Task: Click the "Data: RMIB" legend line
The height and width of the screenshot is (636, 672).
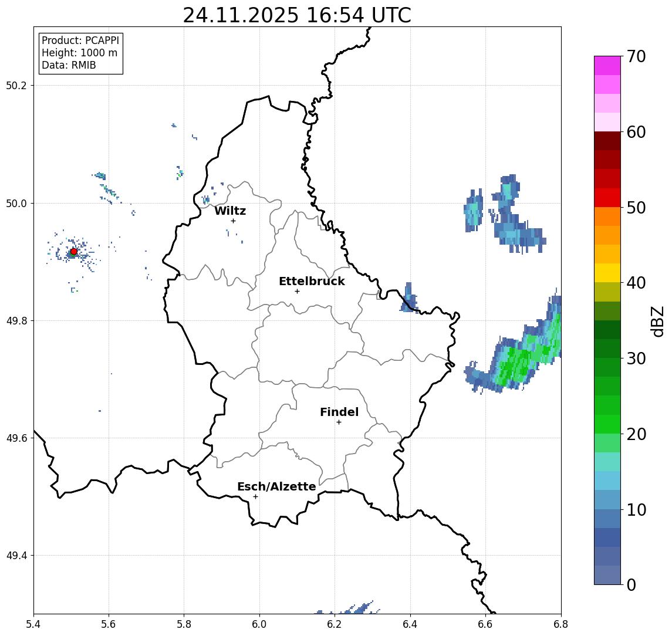Action: click(x=69, y=65)
